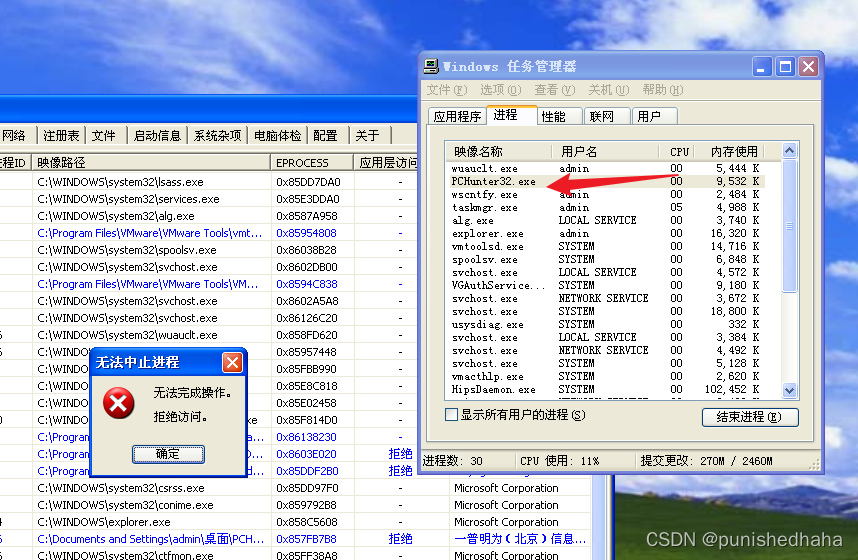Switch to 性能 tab
Image resolution: width=858 pixels, height=560 pixels.
tap(559, 116)
